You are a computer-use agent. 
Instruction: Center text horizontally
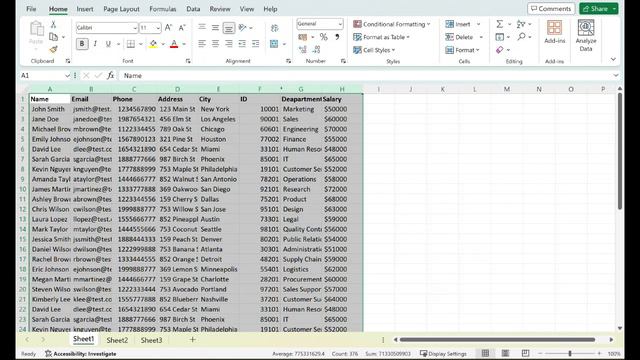point(215,44)
